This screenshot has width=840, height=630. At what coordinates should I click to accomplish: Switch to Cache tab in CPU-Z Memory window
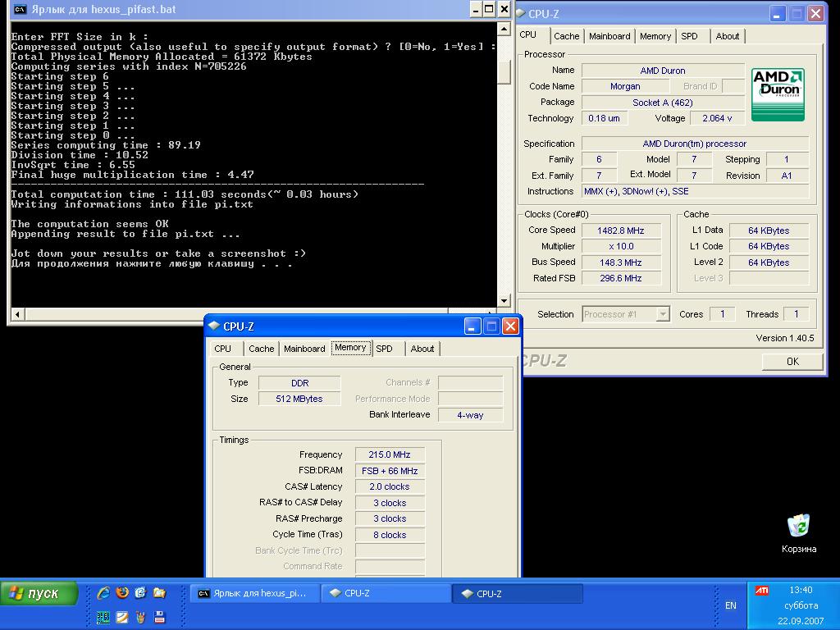click(x=262, y=348)
